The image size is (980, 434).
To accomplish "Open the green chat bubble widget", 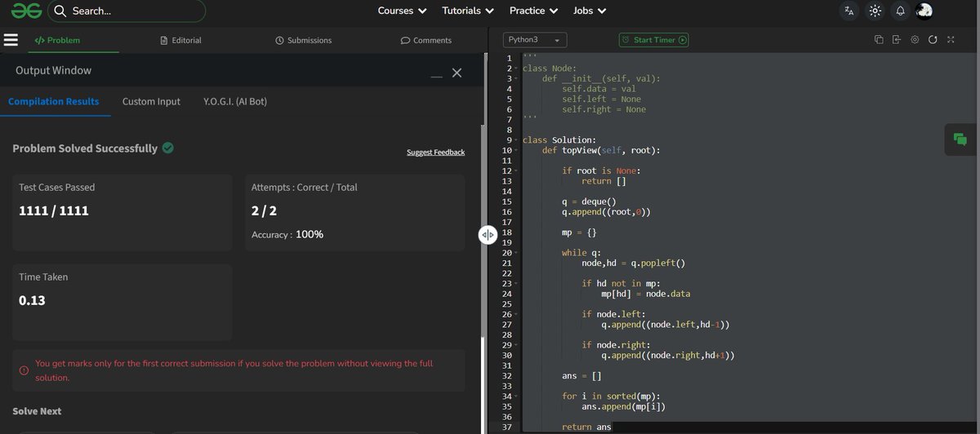I will tap(960, 139).
